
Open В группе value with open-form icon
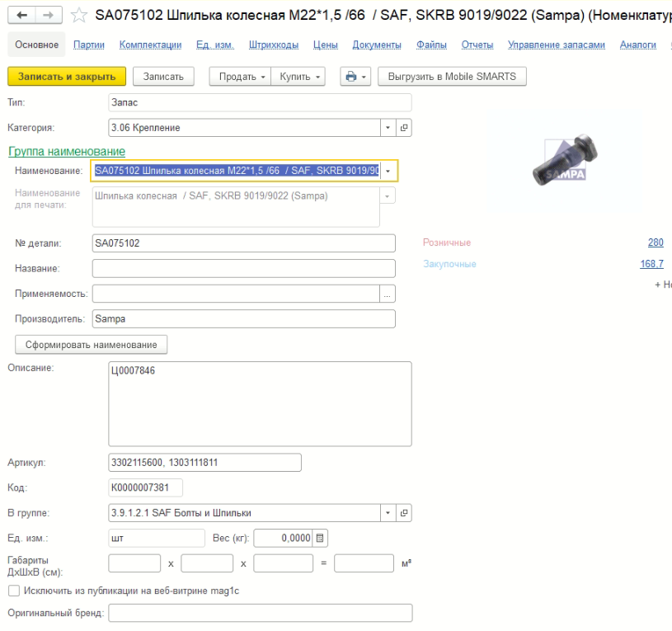coord(404,513)
